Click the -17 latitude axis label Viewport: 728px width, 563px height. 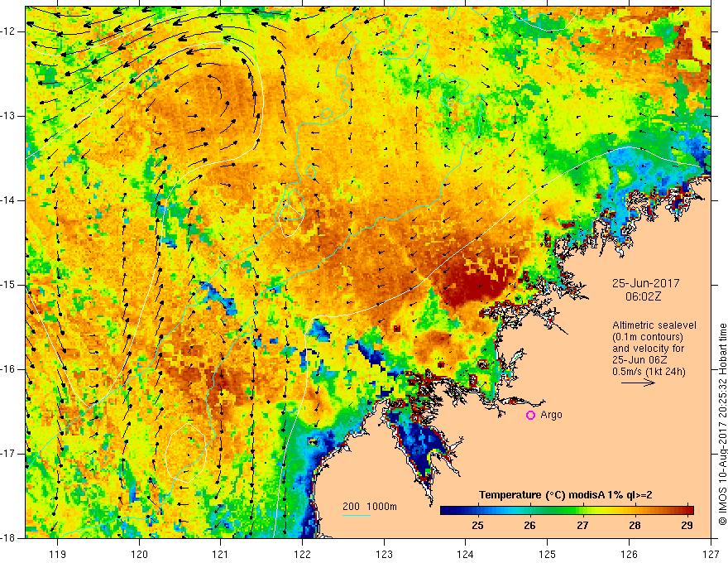pos(9,454)
